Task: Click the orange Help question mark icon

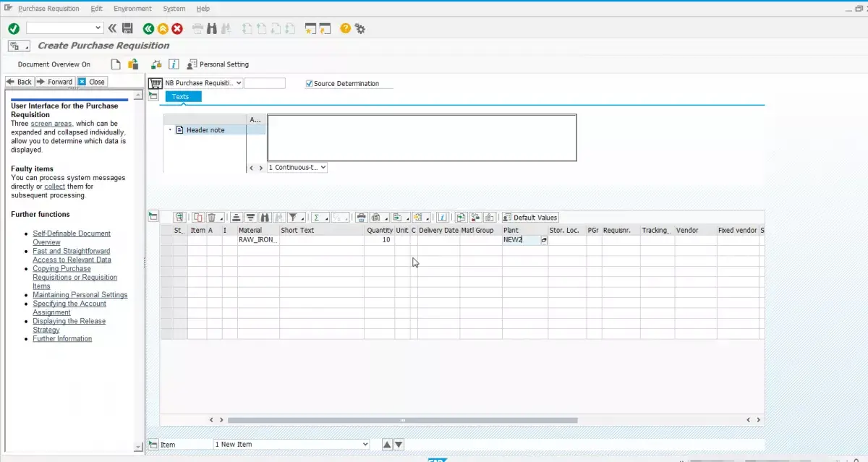Action: pos(345,28)
